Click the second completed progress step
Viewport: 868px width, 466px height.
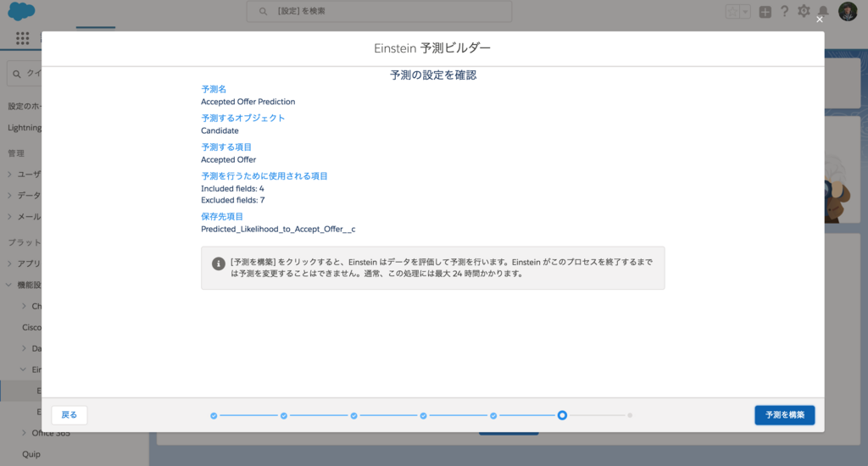(283, 416)
